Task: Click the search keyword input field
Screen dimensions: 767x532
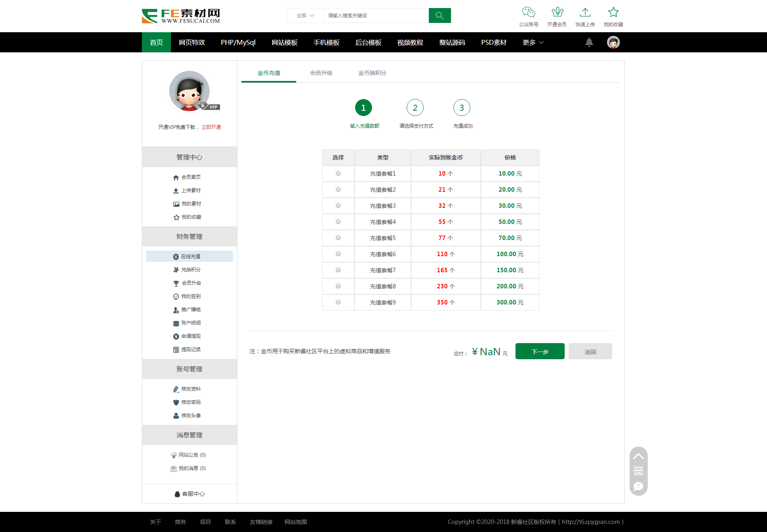Action: (376, 16)
